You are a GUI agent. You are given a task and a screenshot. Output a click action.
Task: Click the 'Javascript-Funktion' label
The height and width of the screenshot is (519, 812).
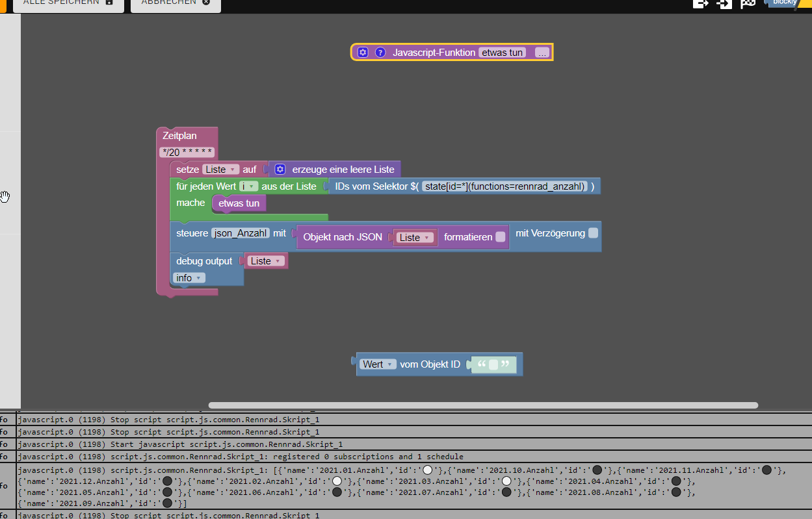tap(434, 53)
